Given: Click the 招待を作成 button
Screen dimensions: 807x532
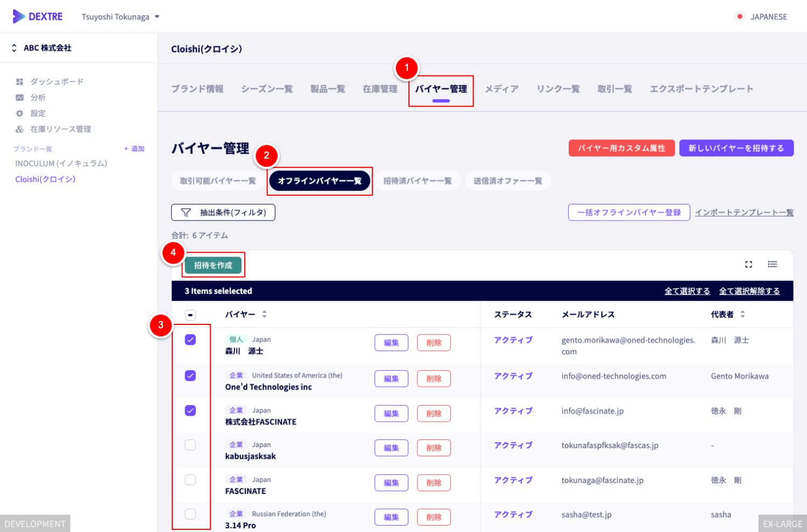Looking at the screenshot, I should [x=213, y=265].
